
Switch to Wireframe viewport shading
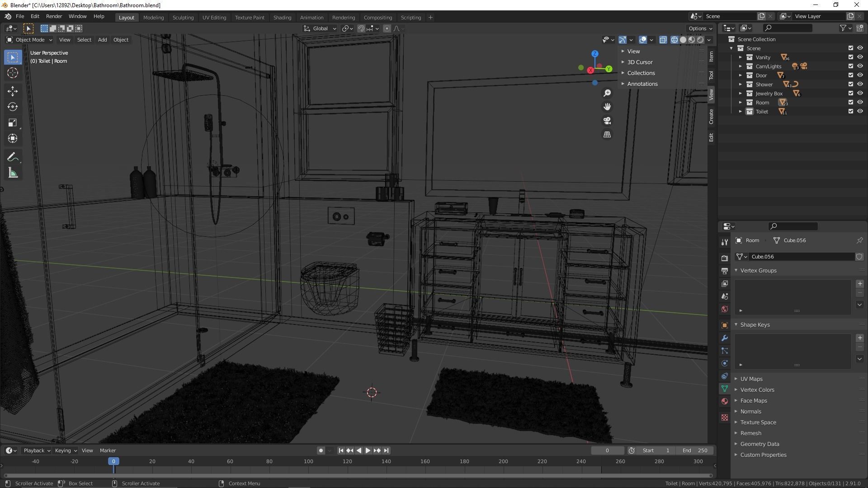tap(674, 40)
